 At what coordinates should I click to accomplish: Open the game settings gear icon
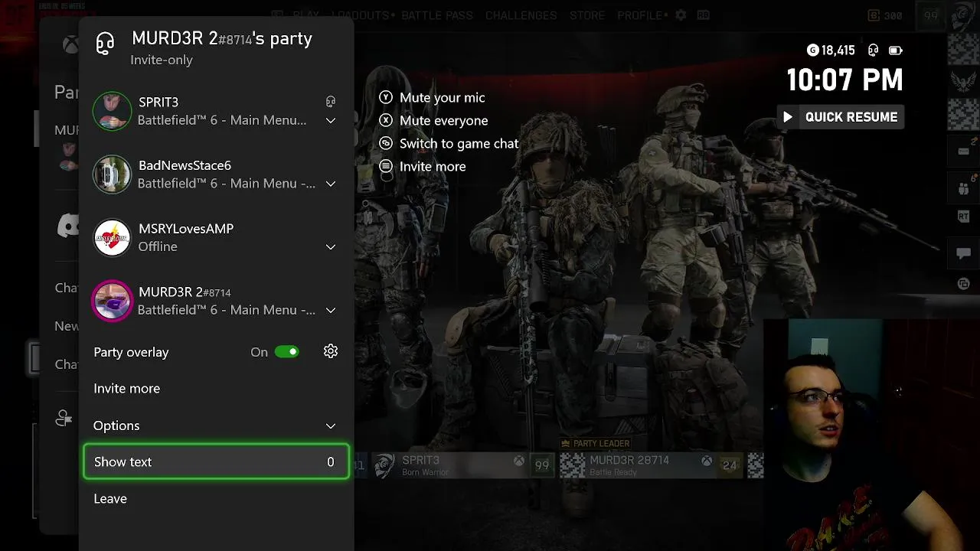pyautogui.click(x=681, y=15)
